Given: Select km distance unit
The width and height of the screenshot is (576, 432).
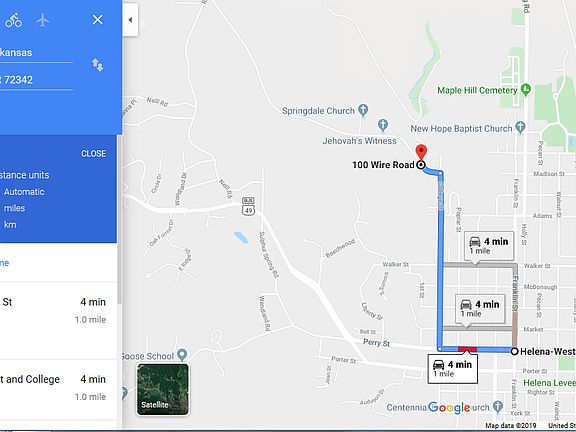Looking at the screenshot, I should pyautogui.click(x=10, y=224).
